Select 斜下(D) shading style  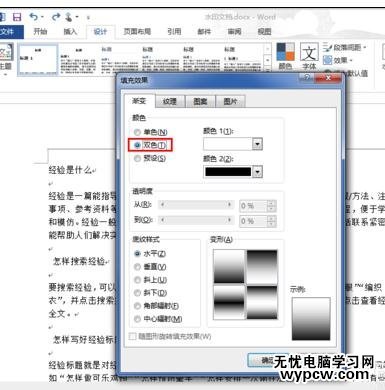(150, 293)
